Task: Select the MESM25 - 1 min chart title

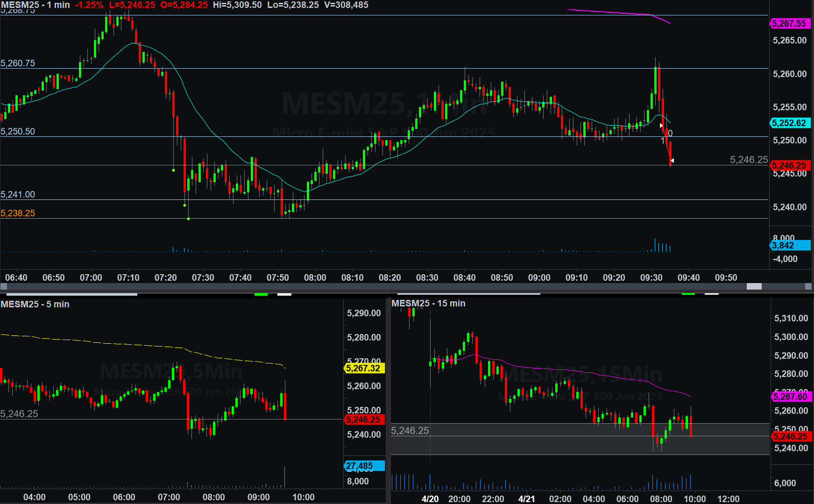Action: click(35, 5)
